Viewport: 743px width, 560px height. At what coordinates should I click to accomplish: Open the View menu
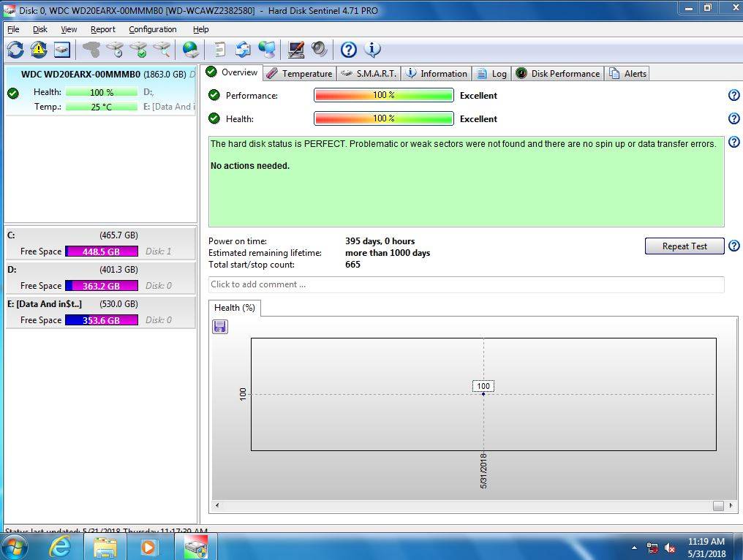click(69, 29)
